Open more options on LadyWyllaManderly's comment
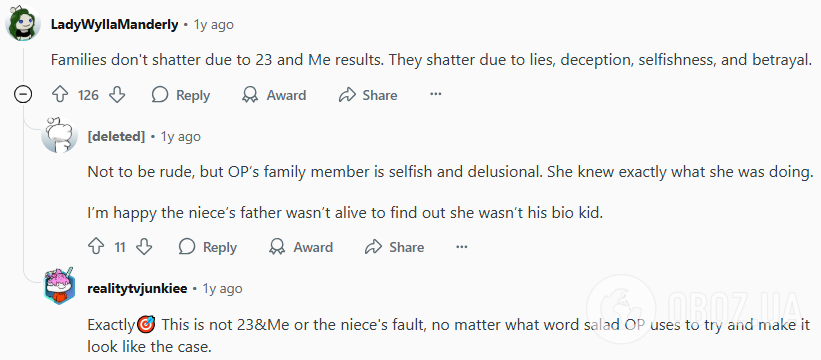The height and width of the screenshot is (360, 821). click(436, 95)
